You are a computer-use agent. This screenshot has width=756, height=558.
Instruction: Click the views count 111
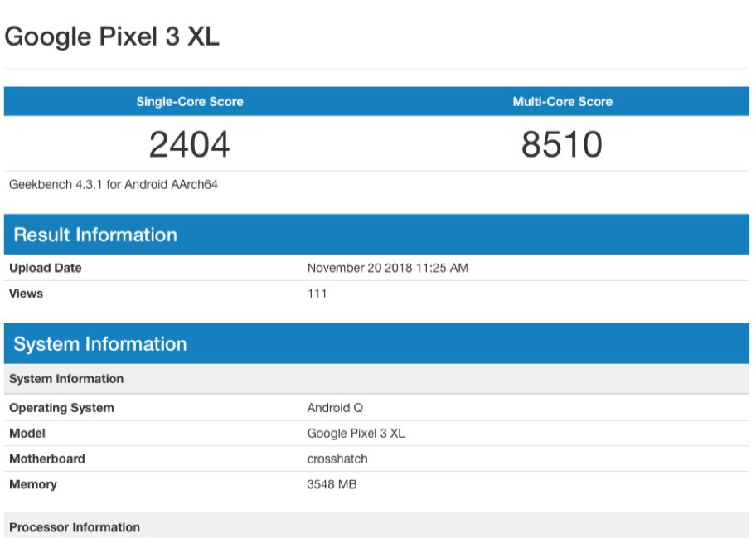tap(317, 294)
